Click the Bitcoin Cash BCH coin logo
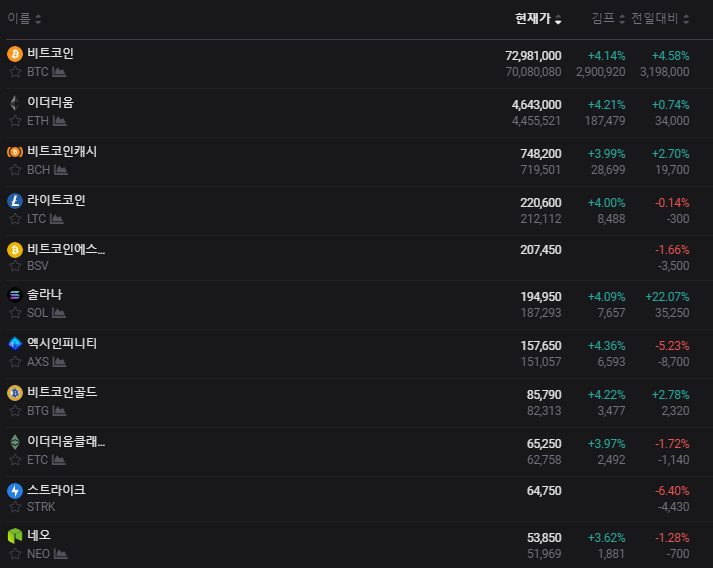The width and height of the screenshot is (713, 568). point(15,152)
